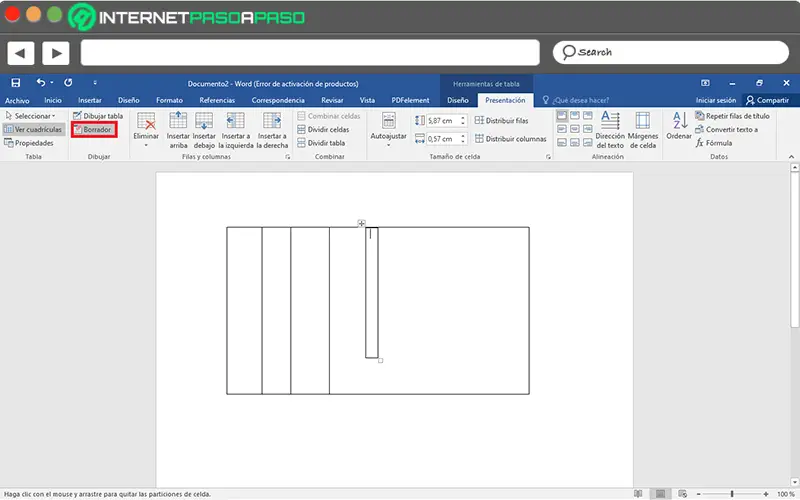Image resolution: width=800 pixels, height=500 pixels.
Task: Click the 100 % zoom level
Action: click(x=785, y=494)
